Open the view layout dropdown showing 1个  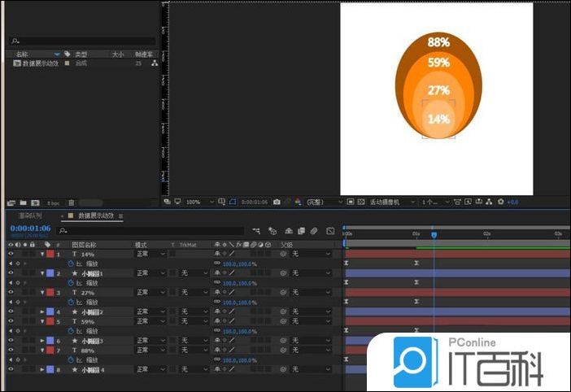click(435, 202)
